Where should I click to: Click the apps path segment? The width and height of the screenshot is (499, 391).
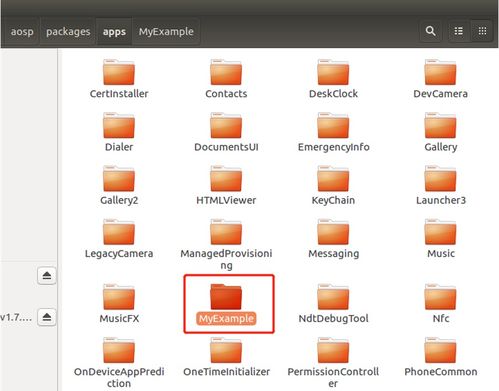coord(114,32)
